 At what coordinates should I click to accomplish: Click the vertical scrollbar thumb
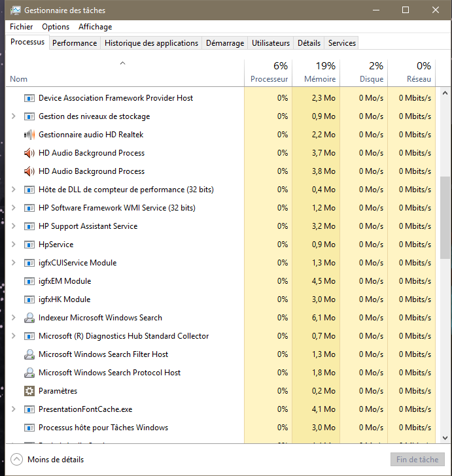(445, 217)
